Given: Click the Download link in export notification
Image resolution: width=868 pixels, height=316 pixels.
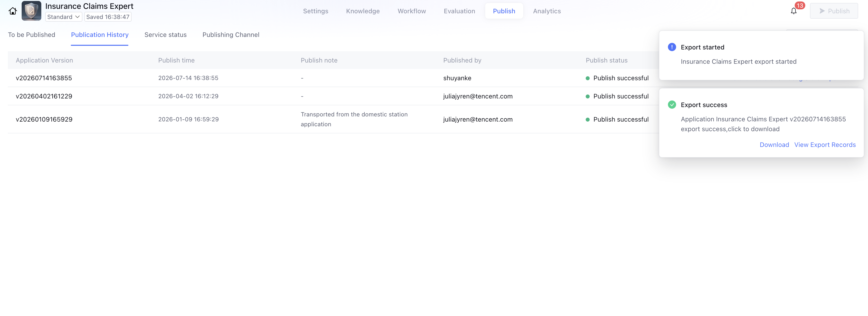Looking at the screenshot, I should click(x=774, y=145).
